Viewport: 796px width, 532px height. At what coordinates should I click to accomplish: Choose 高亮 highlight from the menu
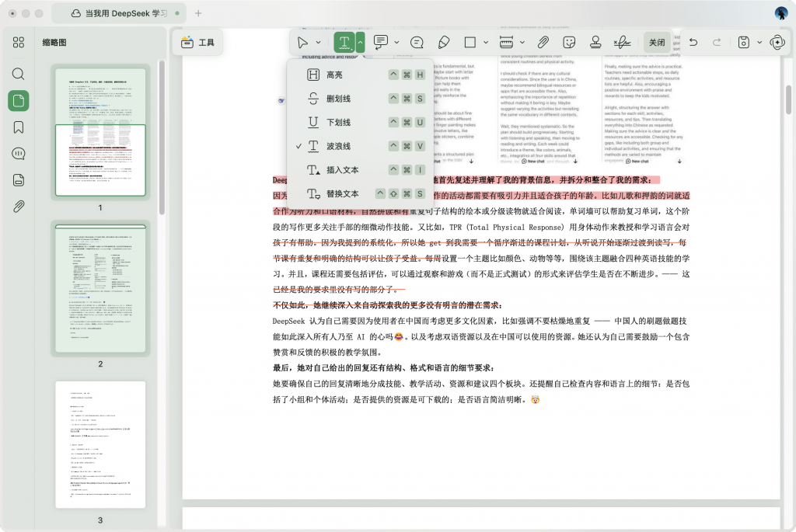360,75
